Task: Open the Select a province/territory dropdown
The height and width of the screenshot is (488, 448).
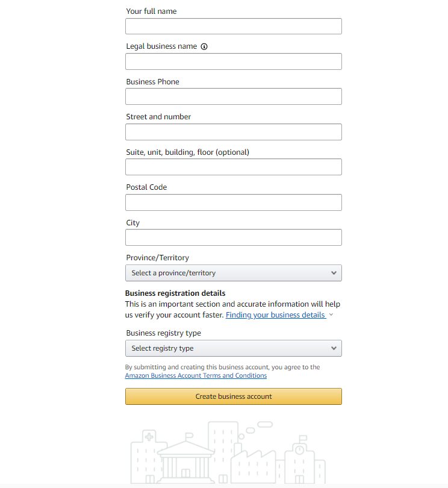Action: click(233, 273)
